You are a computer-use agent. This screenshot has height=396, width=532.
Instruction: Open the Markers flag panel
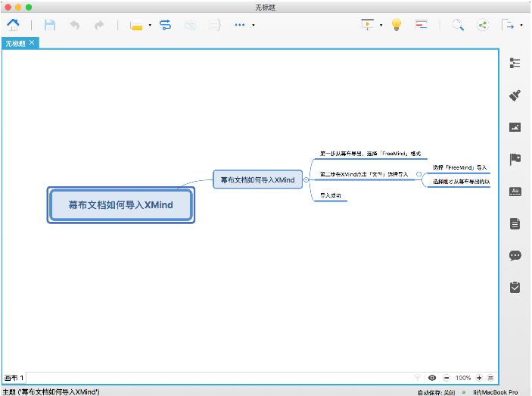click(x=515, y=159)
